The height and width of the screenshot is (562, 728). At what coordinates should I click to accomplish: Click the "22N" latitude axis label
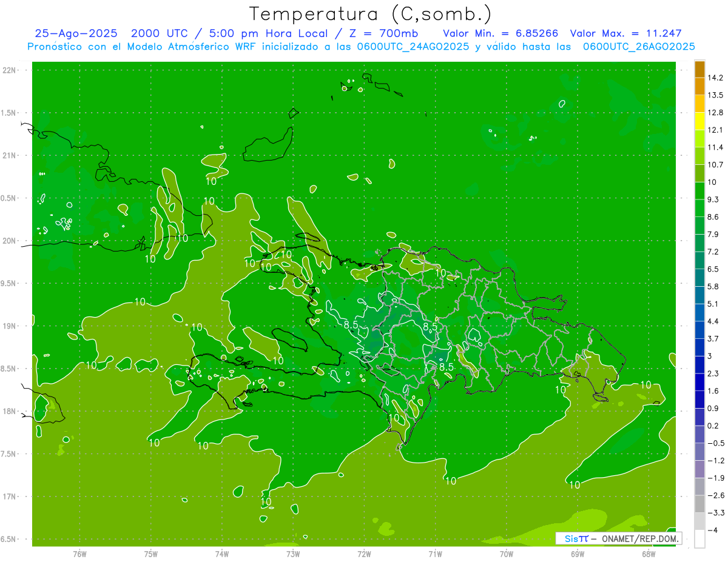(x=10, y=70)
